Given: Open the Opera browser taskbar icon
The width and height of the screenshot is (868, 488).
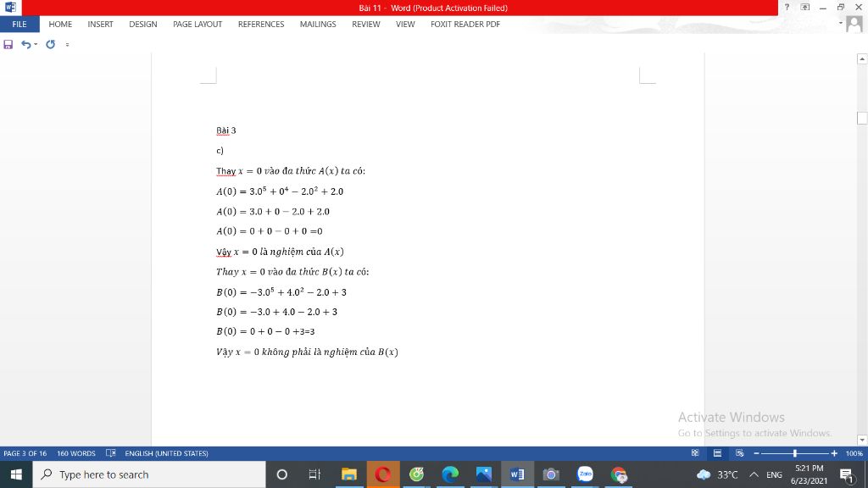Looking at the screenshot, I should tap(382, 474).
